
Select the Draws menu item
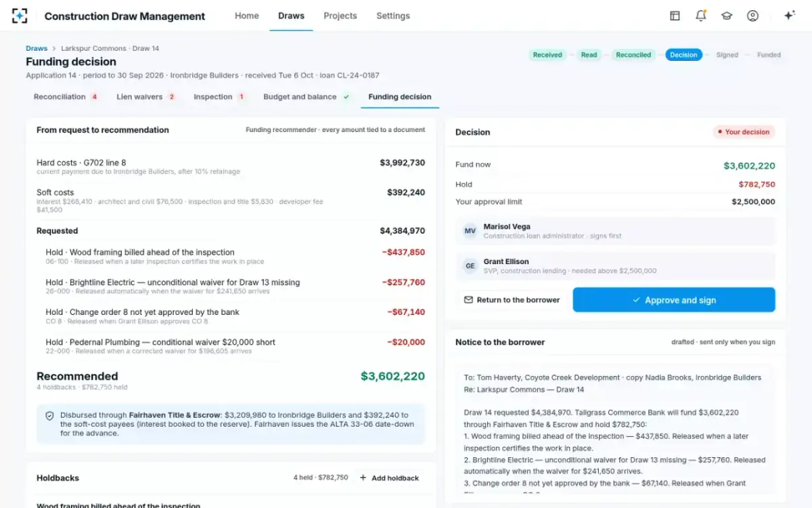[x=291, y=16]
